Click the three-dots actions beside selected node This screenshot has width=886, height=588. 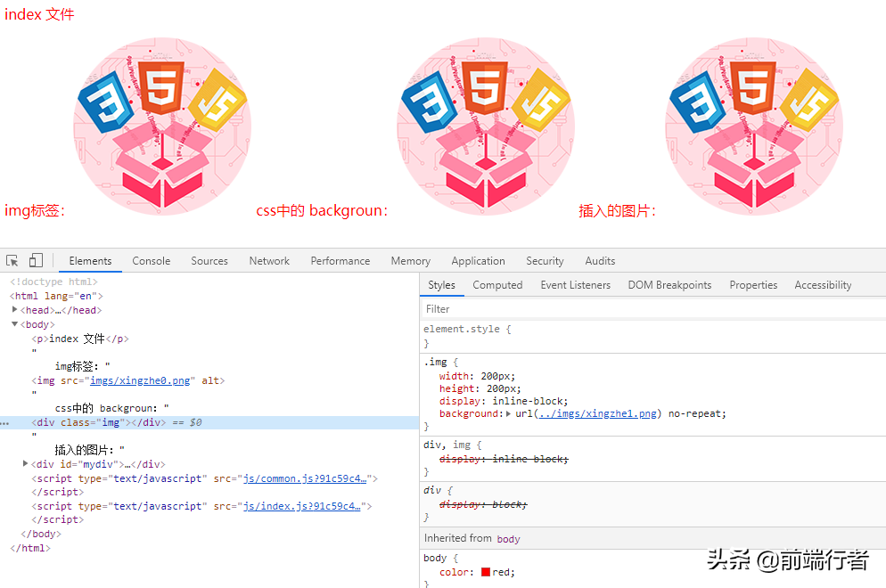coord(5,422)
